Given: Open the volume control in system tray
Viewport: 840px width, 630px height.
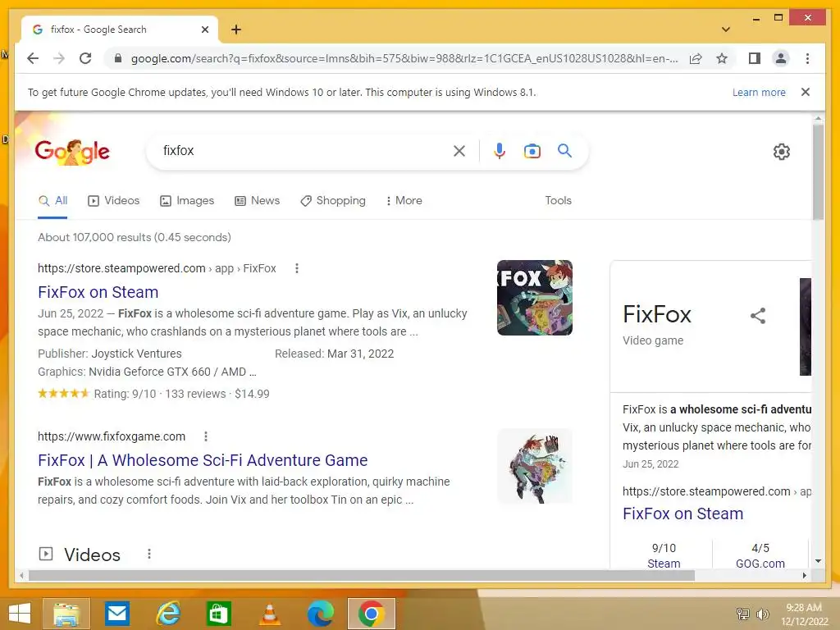Looking at the screenshot, I should coord(762,614).
